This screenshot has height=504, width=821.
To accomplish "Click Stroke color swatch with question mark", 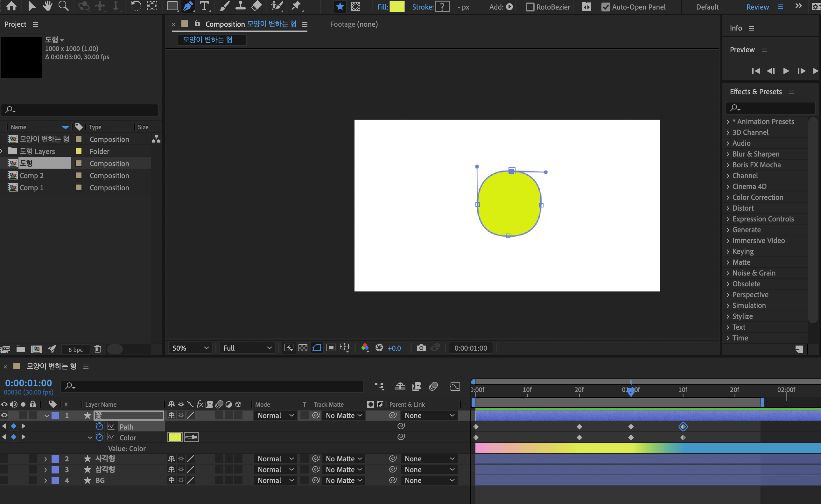I will (x=442, y=7).
